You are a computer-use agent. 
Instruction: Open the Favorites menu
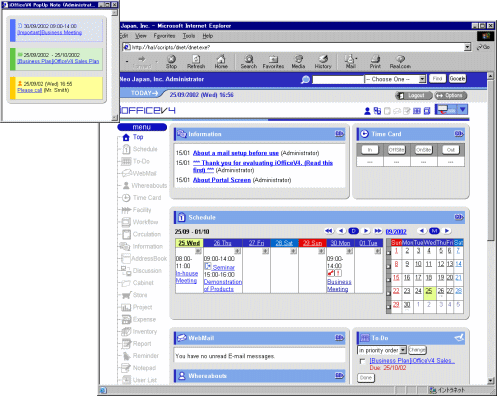[164, 36]
